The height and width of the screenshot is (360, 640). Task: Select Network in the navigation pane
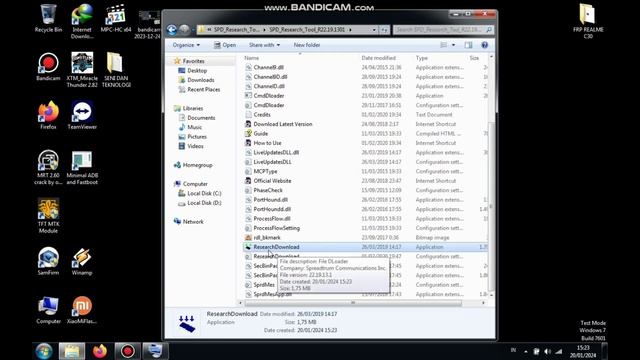tap(193, 222)
